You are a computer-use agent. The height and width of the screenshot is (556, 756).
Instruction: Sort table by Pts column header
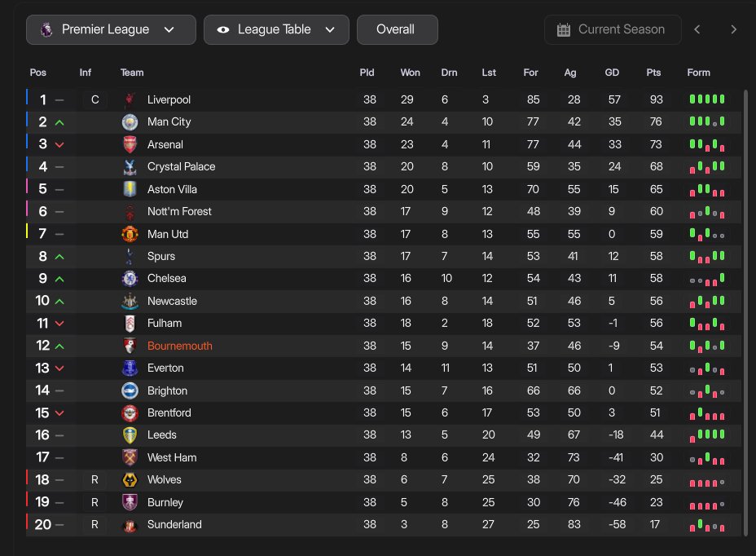(653, 73)
